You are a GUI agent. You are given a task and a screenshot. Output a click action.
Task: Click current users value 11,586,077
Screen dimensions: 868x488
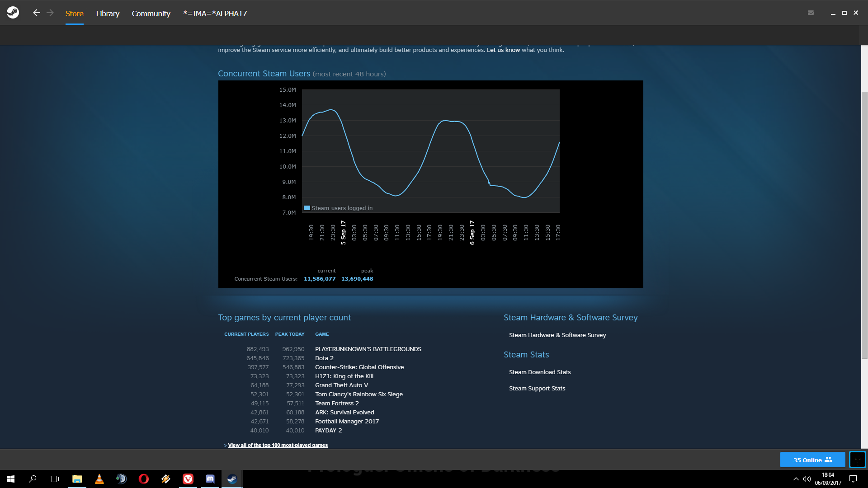[320, 279]
